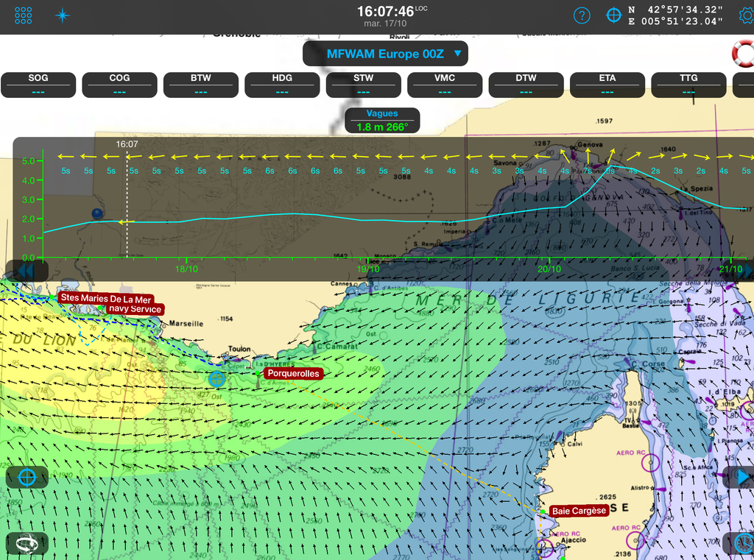The image size is (754, 560).
Task: Tap the Ajaccio label on the map
Action: tap(574, 540)
